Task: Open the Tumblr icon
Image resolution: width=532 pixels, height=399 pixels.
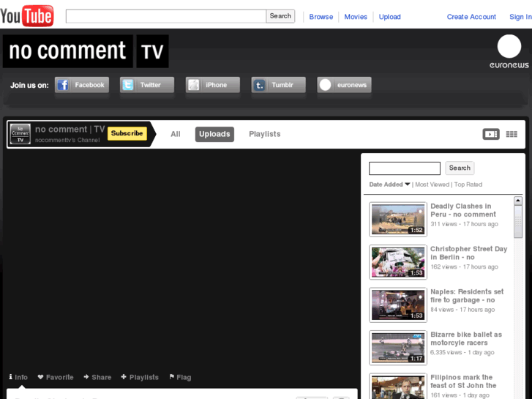Action: point(260,85)
